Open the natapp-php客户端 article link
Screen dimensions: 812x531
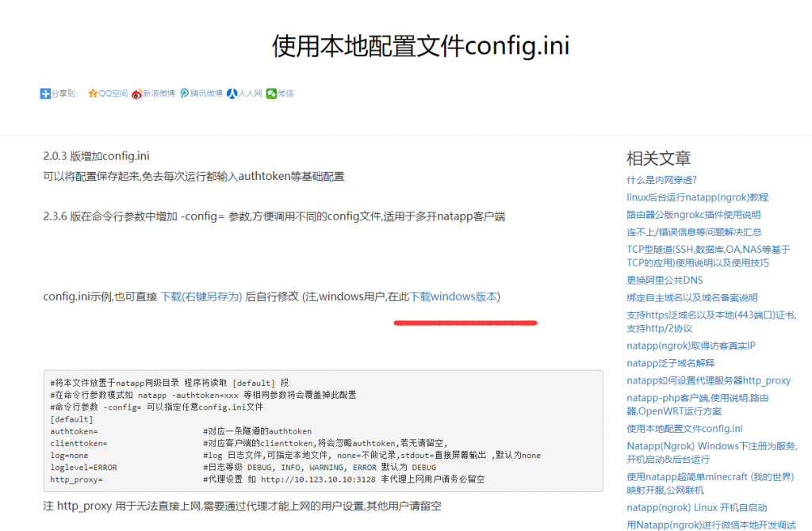(698, 405)
